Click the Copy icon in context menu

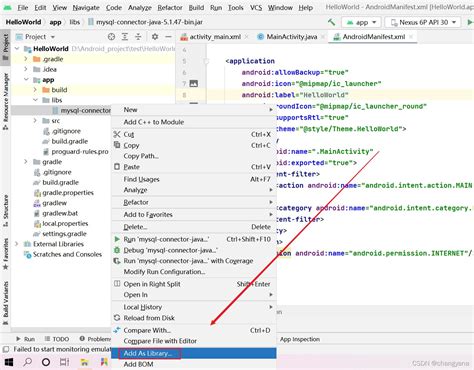(x=117, y=145)
